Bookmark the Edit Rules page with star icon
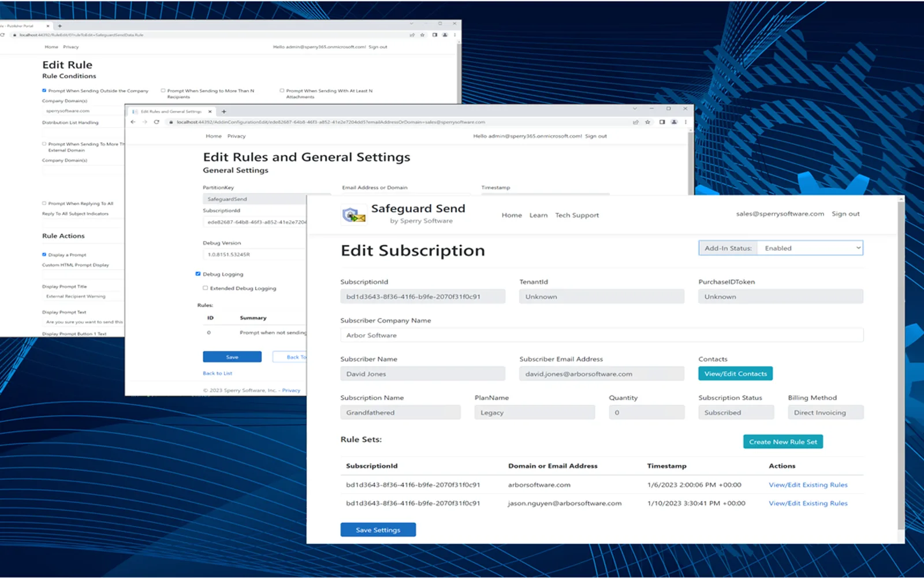Screen dimensions: 924x578 [648, 122]
